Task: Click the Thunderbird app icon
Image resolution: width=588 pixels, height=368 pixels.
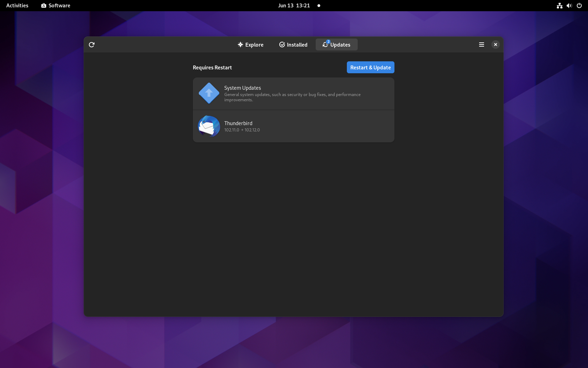Action: coord(209,126)
